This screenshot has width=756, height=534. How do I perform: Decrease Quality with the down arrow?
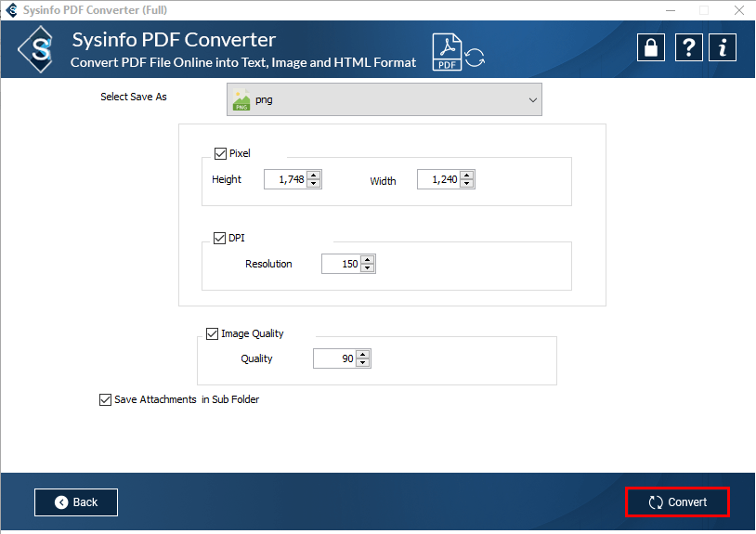pos(362,362)
